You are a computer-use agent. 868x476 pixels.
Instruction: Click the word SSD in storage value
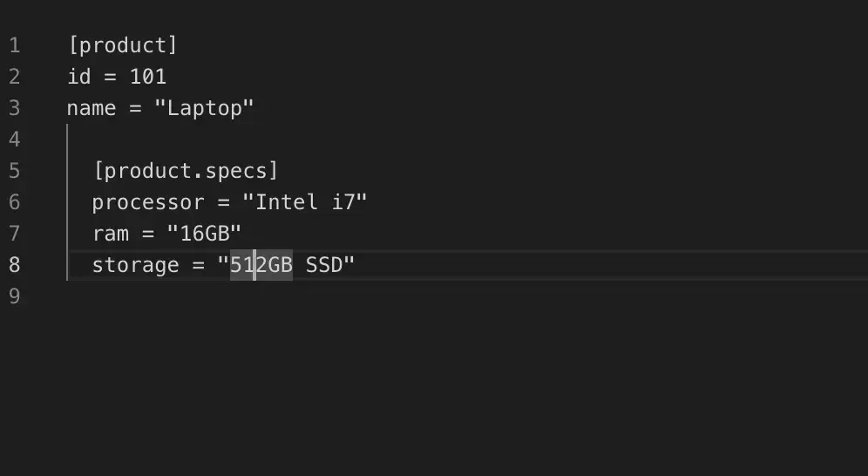(324, 265)
